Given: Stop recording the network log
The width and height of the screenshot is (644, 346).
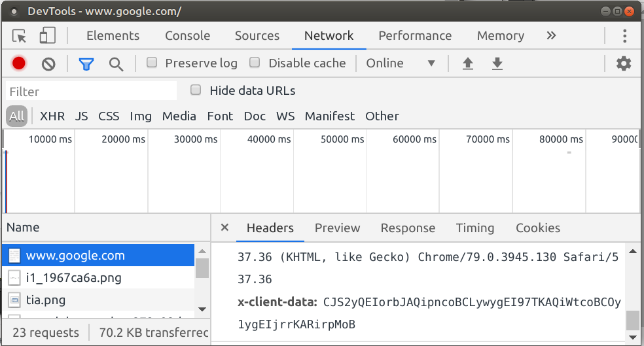Looking at the screenshot, I should click(19, 63).
